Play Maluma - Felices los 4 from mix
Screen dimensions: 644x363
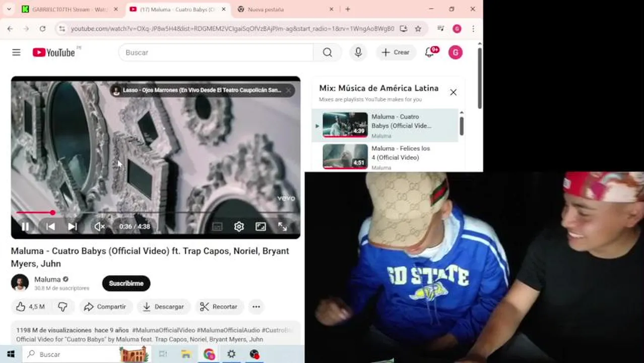click(385, 157)
